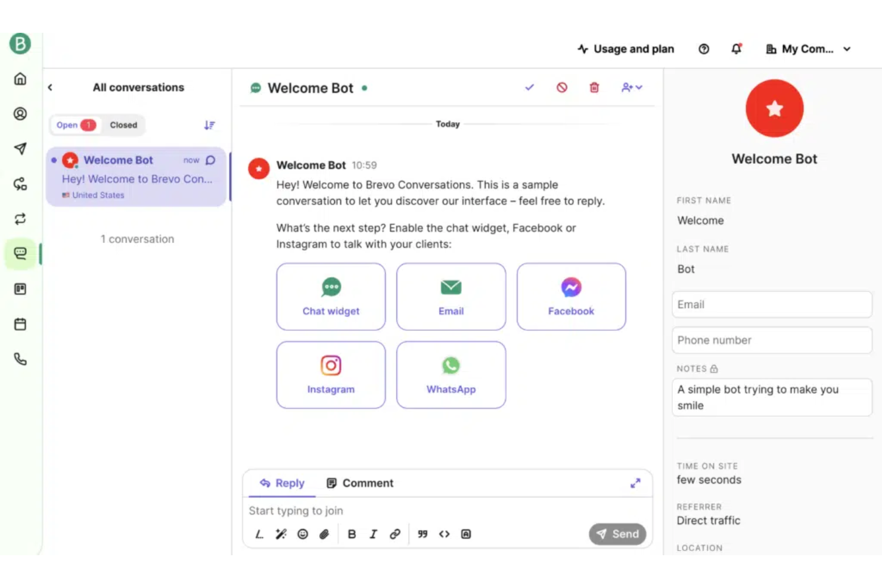Open Usage and plan
This screenshot has height=588, width=882.
[626, 49]
